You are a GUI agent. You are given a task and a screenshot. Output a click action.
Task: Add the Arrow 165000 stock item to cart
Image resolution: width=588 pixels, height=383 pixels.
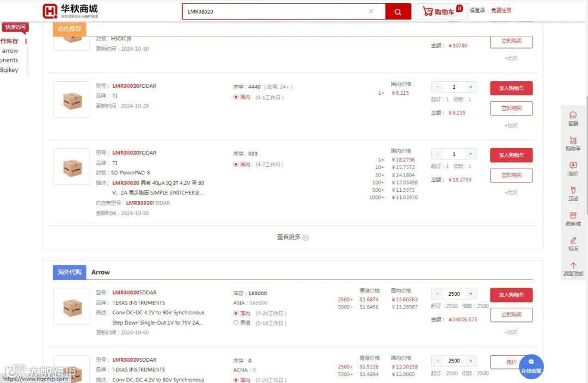click(511, 295)
